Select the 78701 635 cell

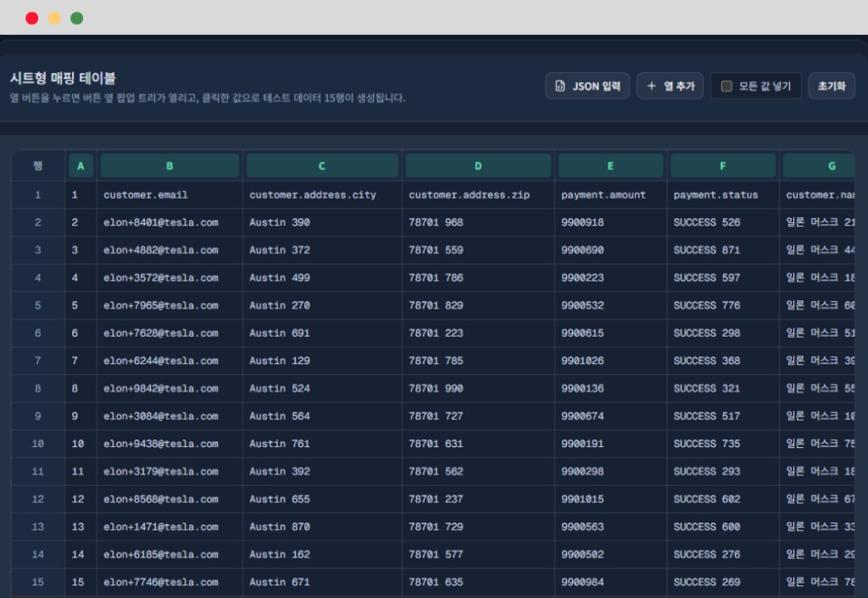pyautogui.click(x=478, y=582)
